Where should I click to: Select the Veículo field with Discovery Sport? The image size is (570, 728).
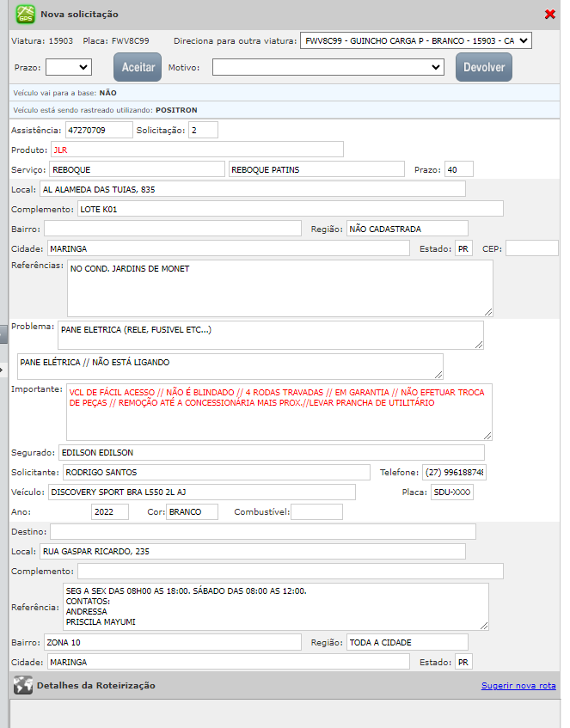202,492
